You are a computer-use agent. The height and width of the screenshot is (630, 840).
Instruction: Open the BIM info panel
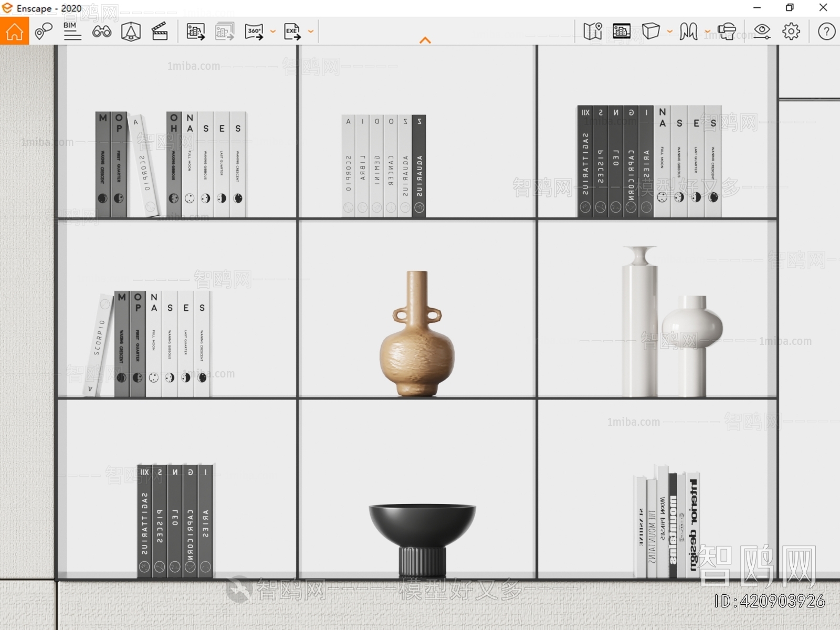(x=72, y=31)
